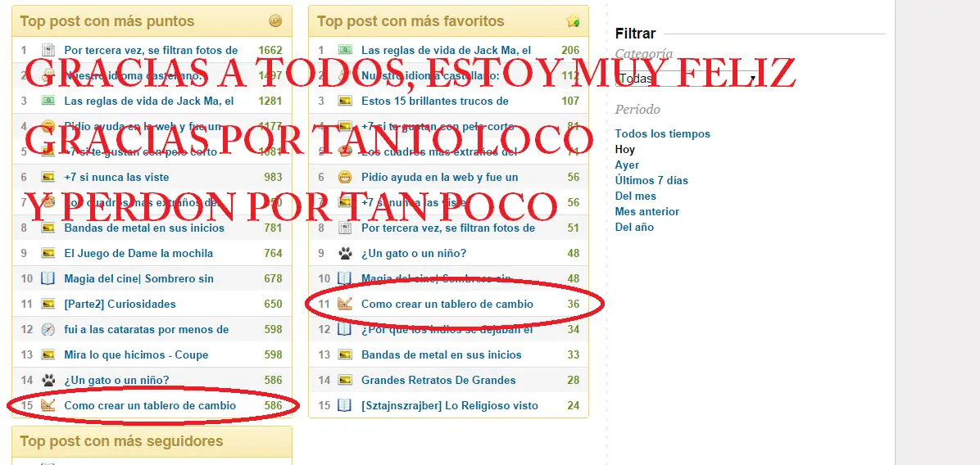Click the smiley icon beside 'Pidió ayuda en la web' in the favoritos list
Screen dimensions: 980x465
coord(345,178)
